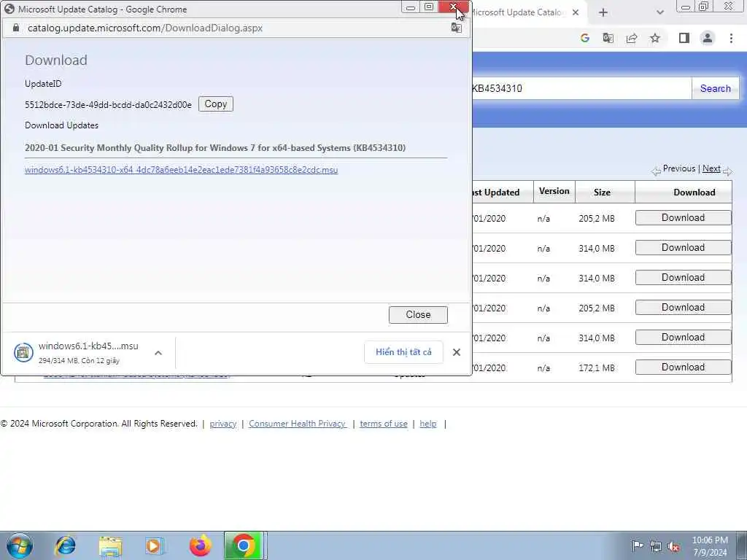Switch to the Microsoft Update Catalog tab

point(518,12)
